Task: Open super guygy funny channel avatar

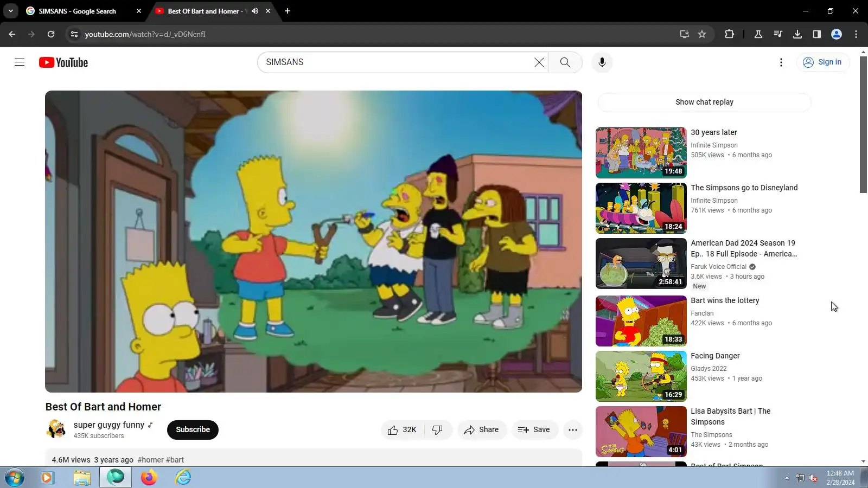Action: [56, 429]
